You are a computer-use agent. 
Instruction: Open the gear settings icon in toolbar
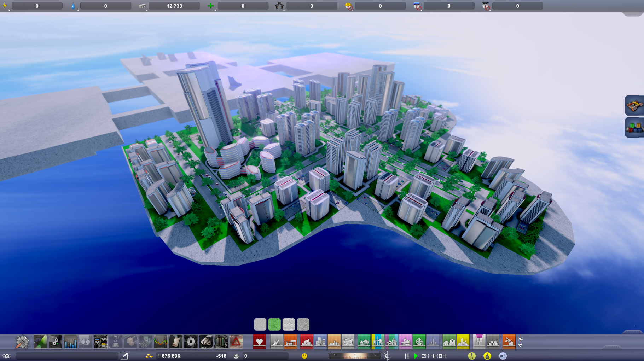click(x=191, y=342)
